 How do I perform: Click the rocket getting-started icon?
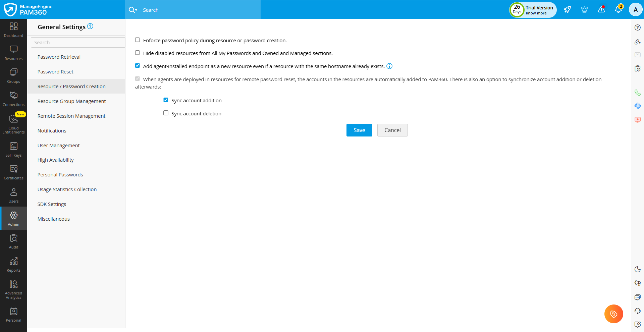[567, 9]
